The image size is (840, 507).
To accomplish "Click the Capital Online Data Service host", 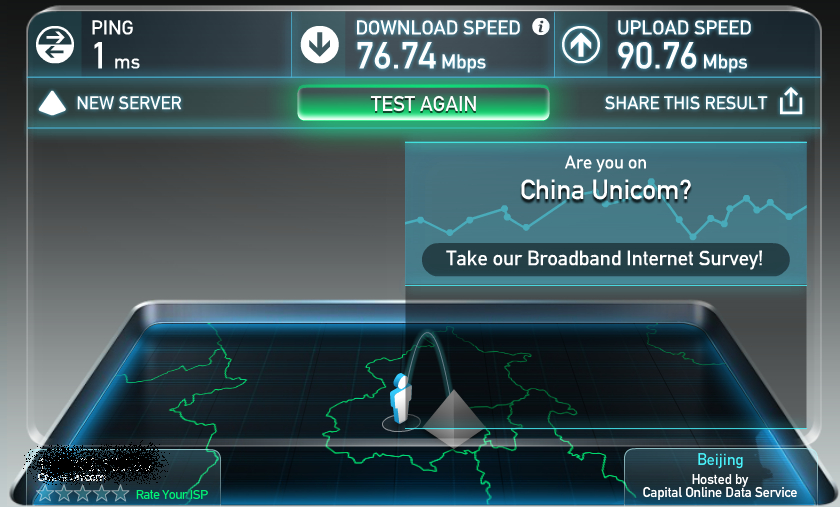I will pos(719,493).
